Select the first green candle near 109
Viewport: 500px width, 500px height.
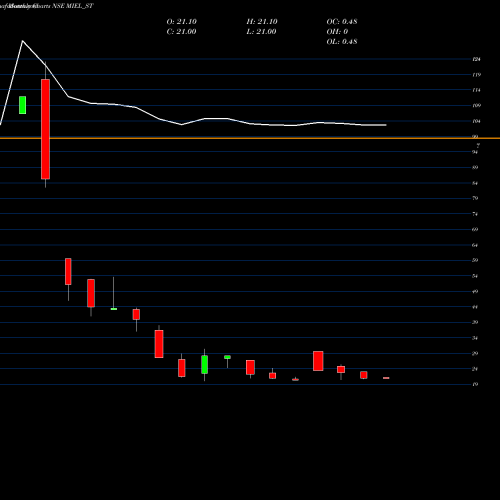pos(22,105)
